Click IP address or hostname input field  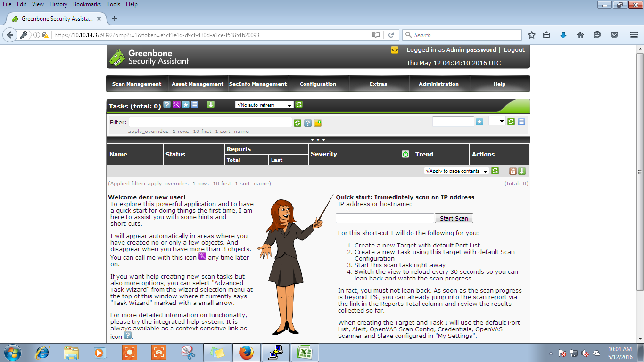click(385, 218)
